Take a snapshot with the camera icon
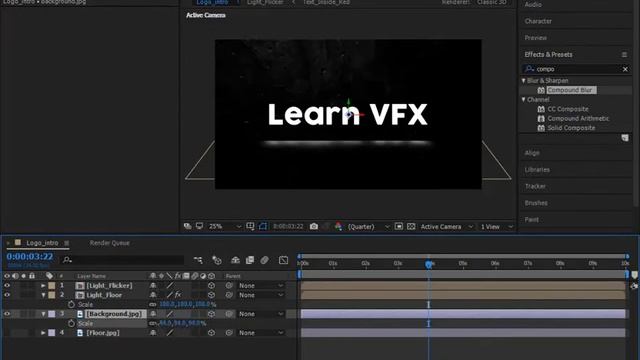 click(313, 226)
